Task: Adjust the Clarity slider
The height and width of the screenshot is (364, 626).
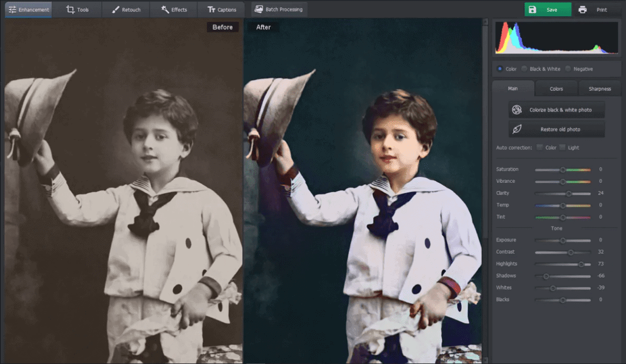Action: (x=563, y=194)
